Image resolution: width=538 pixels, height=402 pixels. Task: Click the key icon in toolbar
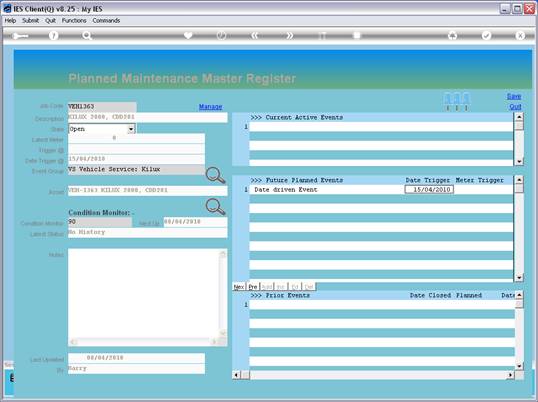point(20,36)
